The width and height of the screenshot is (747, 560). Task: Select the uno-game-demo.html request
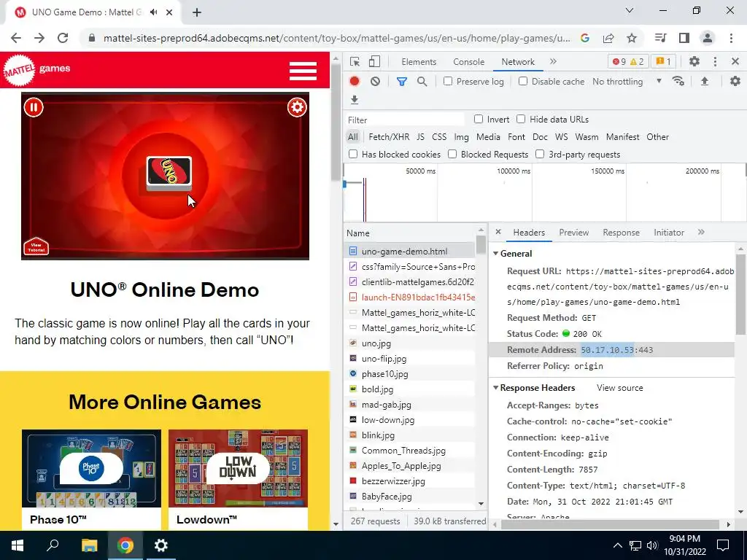tap(410, 251)
